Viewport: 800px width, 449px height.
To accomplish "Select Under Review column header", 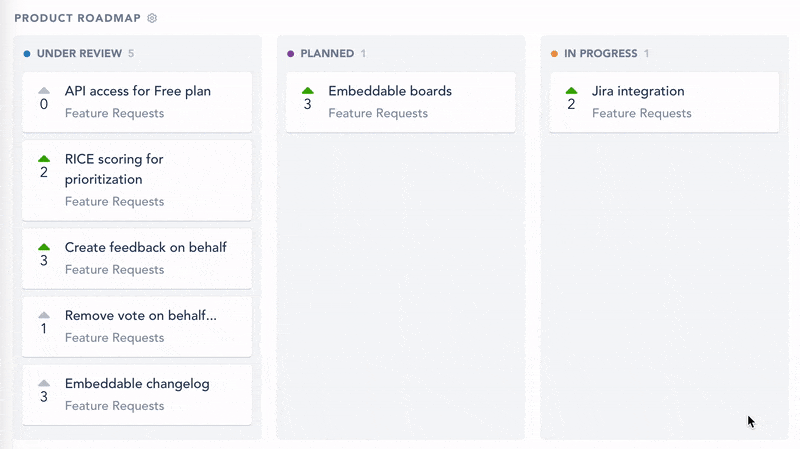I will pos(79,54).
